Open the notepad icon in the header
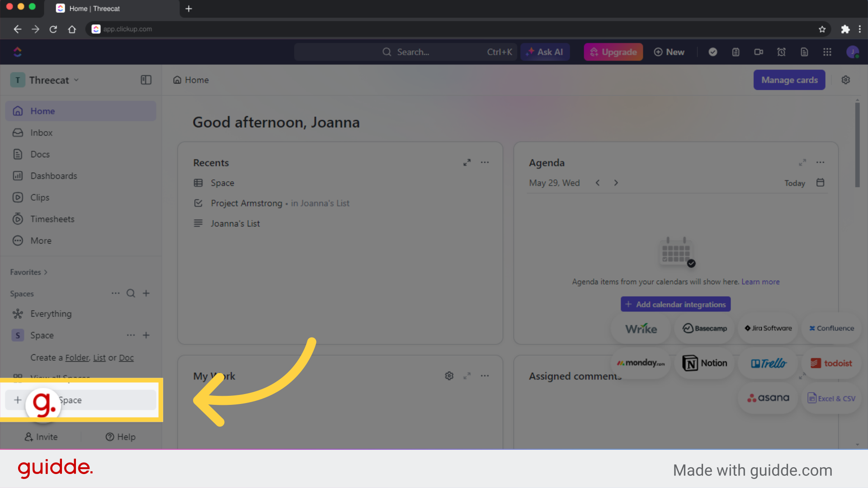Screen dimensions: 868x488 (736, 52)
